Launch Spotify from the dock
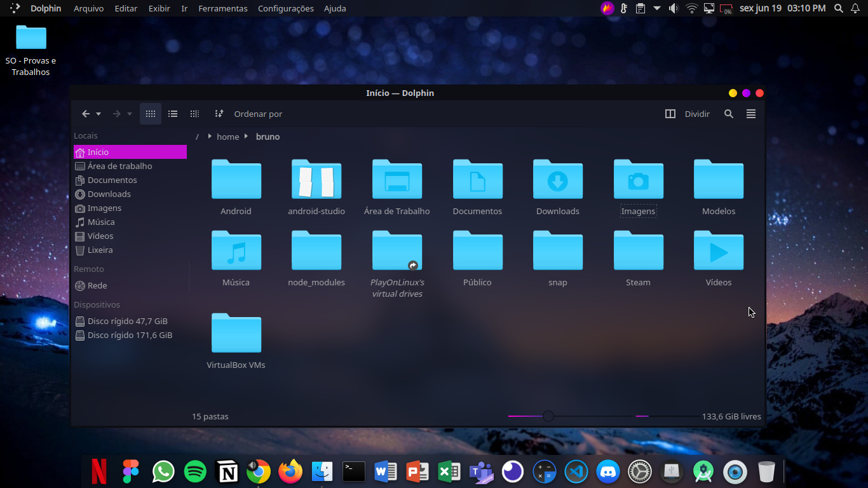The image size is (868, 488). tap(195, 471)
